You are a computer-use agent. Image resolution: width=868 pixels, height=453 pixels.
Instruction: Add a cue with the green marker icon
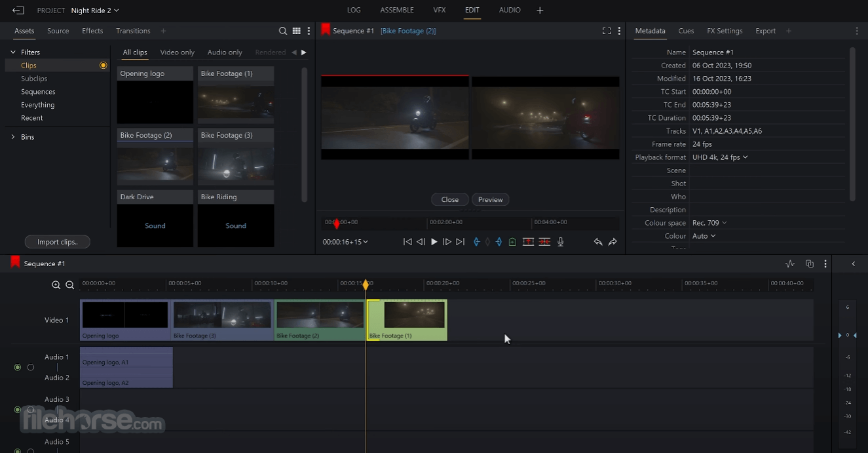click(x=512, y=242)
